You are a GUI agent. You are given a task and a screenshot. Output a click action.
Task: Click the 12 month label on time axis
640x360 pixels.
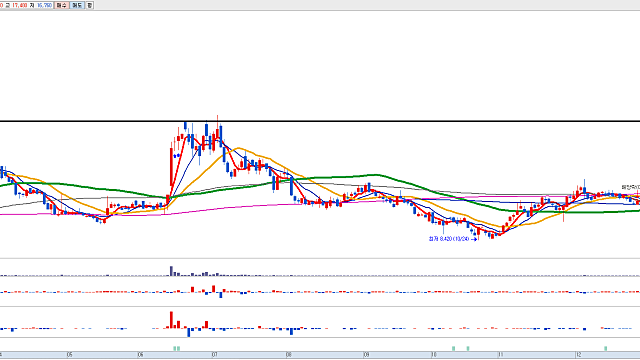(578, 355)
